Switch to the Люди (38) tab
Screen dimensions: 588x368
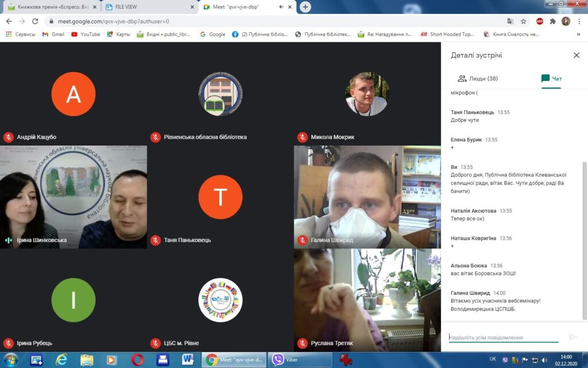[477, 78]
